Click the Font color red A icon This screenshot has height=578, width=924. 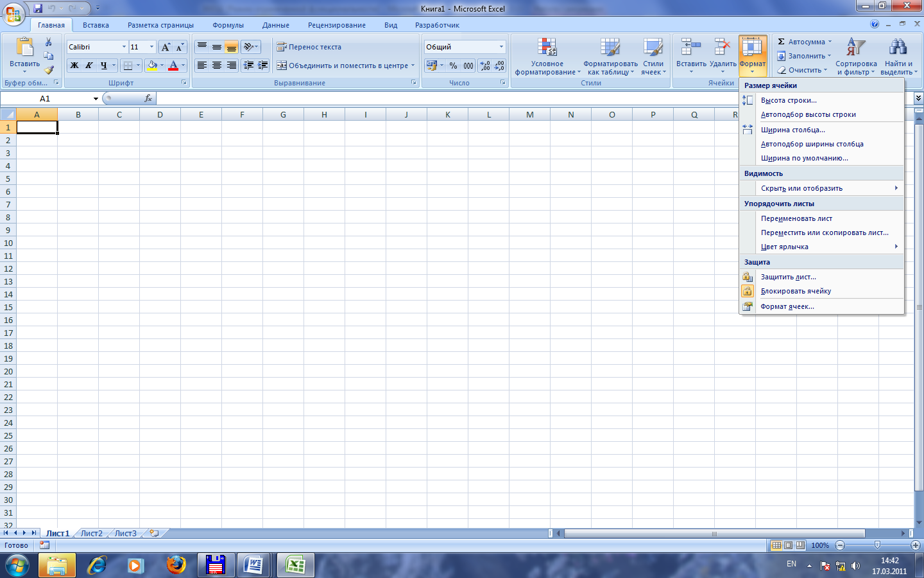[x=173, y=66]
